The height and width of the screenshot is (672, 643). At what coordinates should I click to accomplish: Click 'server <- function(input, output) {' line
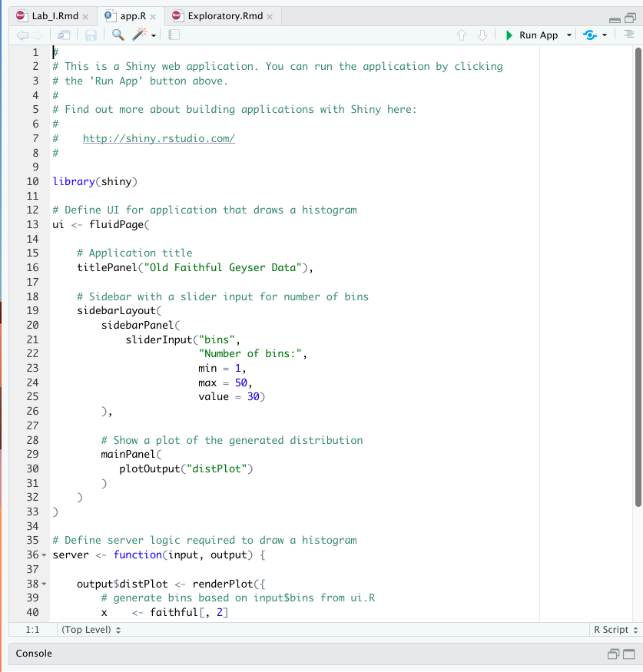(158, 555)
